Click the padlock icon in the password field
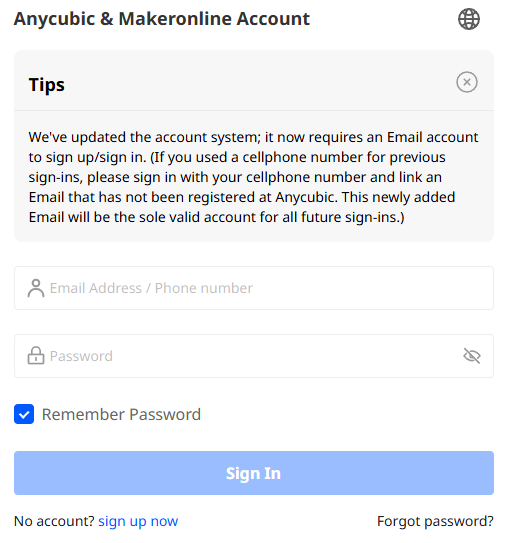 (x=36, y=356)
